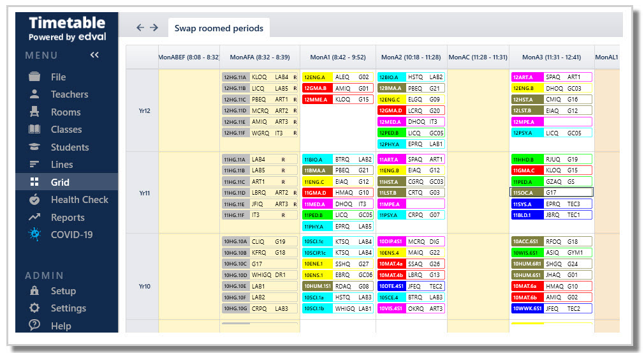The width and height of the screenshot is (644, 353).
Task: Go forward with the right arrow
Action: point(154,27)
